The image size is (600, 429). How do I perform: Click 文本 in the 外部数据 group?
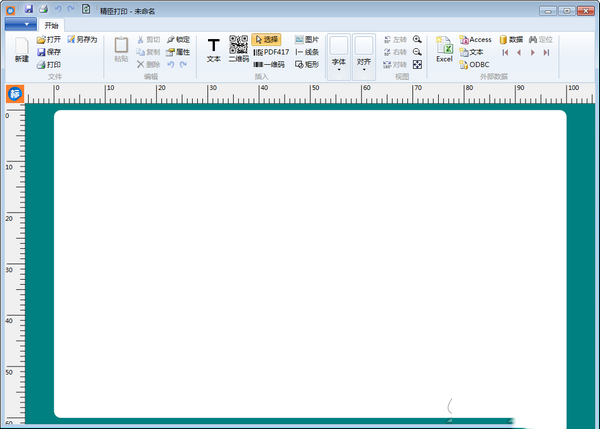tap(471, 52)
